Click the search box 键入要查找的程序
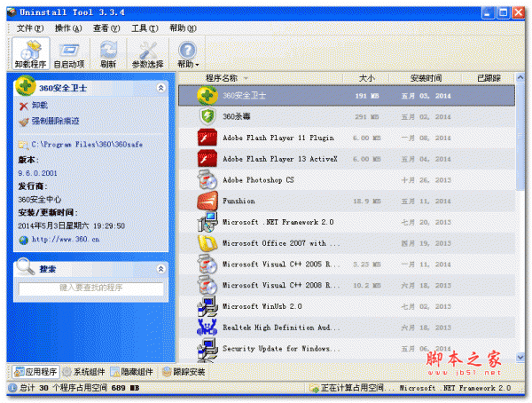532x403 pixels. pos(91,288)
